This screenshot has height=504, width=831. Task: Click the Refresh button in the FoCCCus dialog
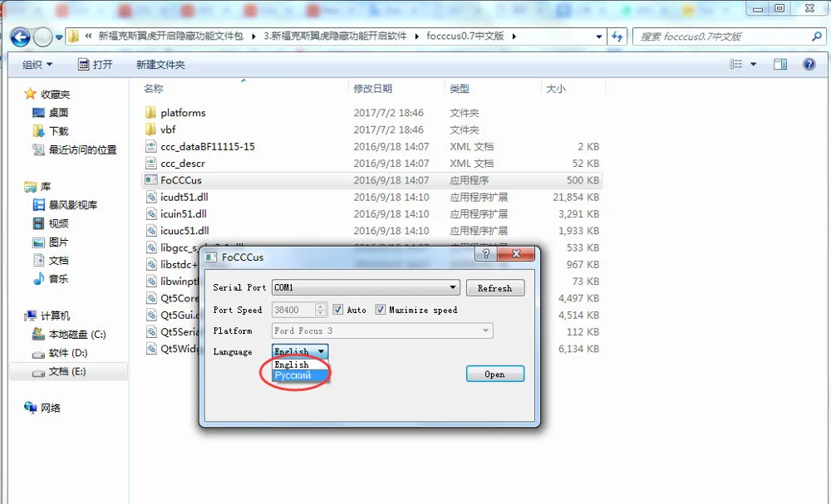click(495, 287)
